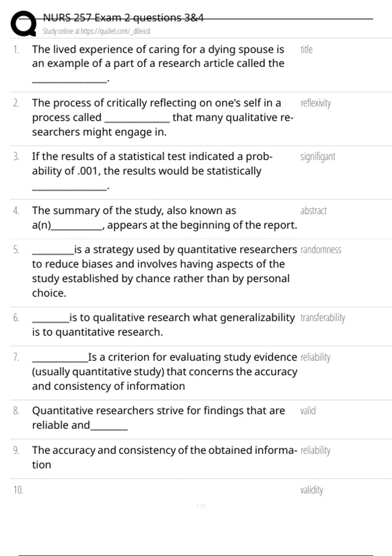The height and width of the screenshot is (556, 392).
Task: Click the answer 'abstract'
Action: click(x=313, y=211)
